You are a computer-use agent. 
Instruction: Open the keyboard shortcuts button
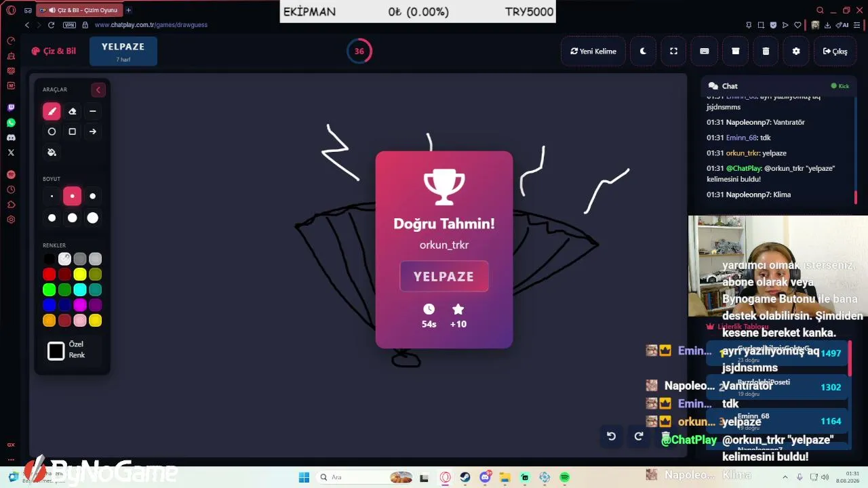coord(705,51)
